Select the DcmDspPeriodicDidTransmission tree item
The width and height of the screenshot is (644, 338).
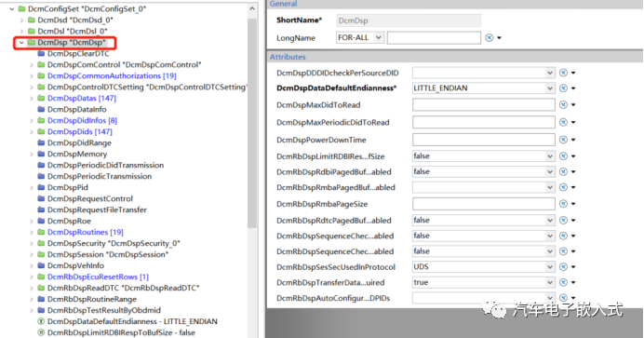[105, 165]
